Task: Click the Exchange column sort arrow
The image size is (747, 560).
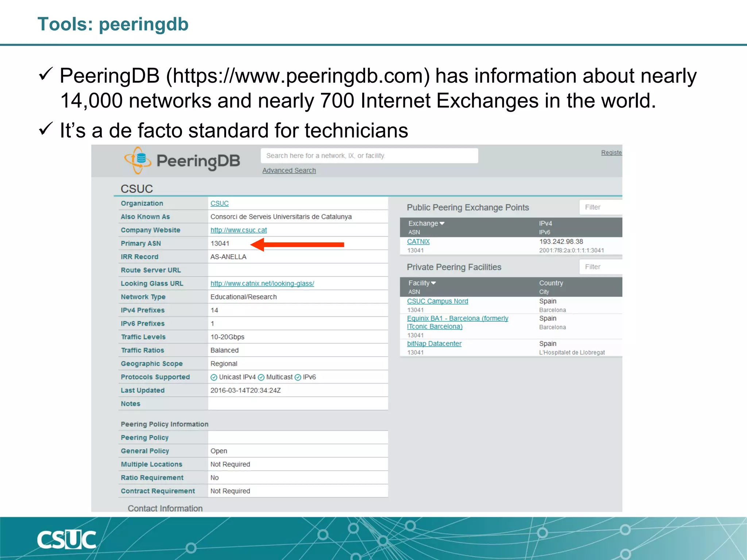Action: 442,223
